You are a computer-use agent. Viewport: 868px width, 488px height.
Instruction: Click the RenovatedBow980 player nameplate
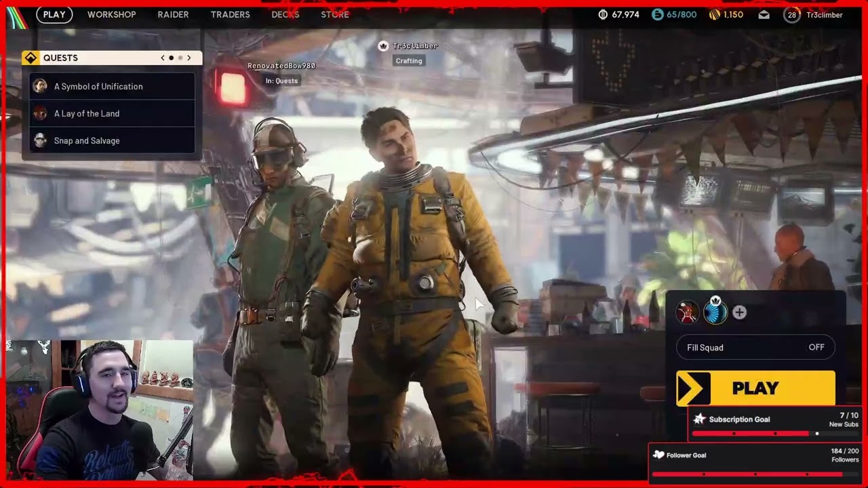281,66
